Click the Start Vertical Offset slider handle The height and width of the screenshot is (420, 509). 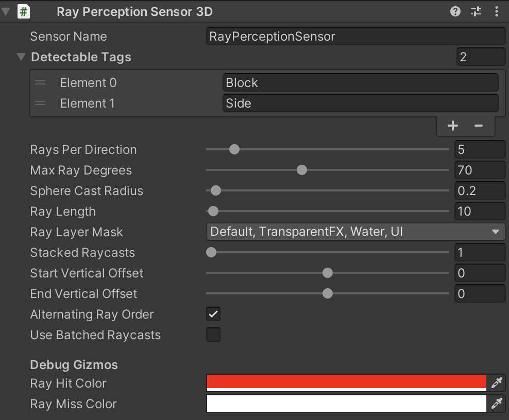pos(328,273)
